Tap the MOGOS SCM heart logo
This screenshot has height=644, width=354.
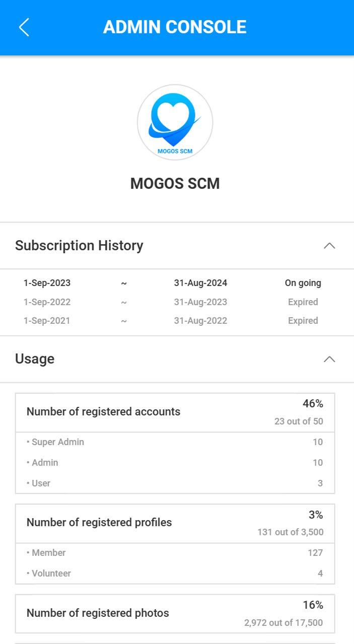click(x=175, y=122)
